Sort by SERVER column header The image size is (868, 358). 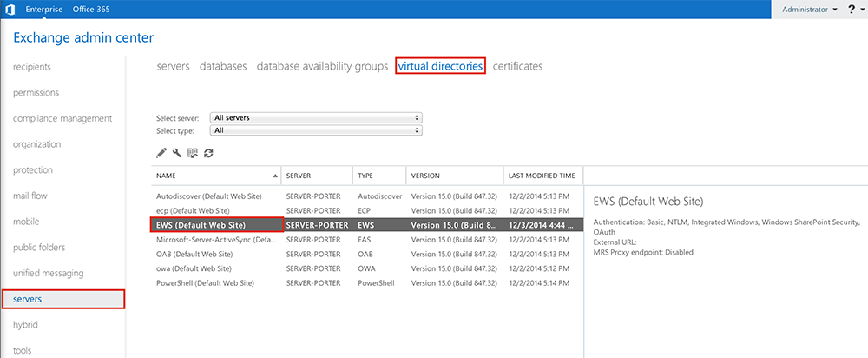click(x=317, y=176)
